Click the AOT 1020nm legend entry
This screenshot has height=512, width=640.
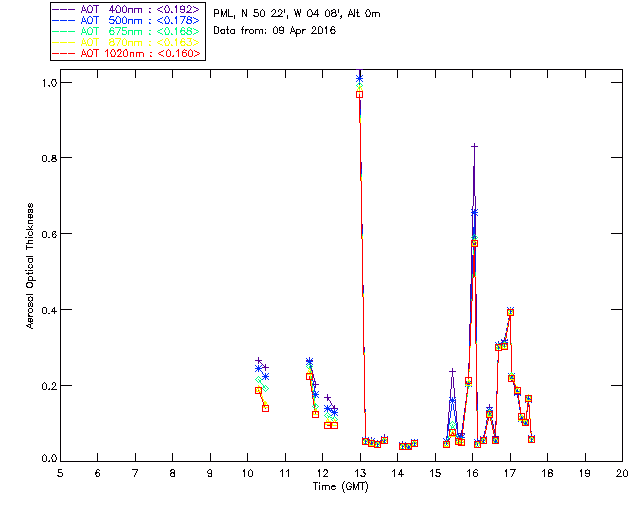pos(126,53)
